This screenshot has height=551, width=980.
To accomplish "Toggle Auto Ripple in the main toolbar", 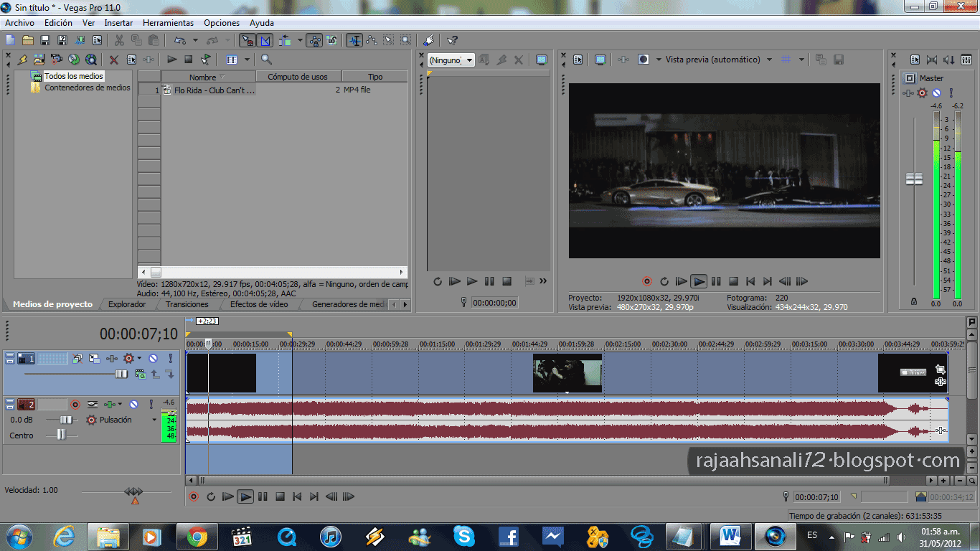I will pyautogui.click(x=285, y=40).
